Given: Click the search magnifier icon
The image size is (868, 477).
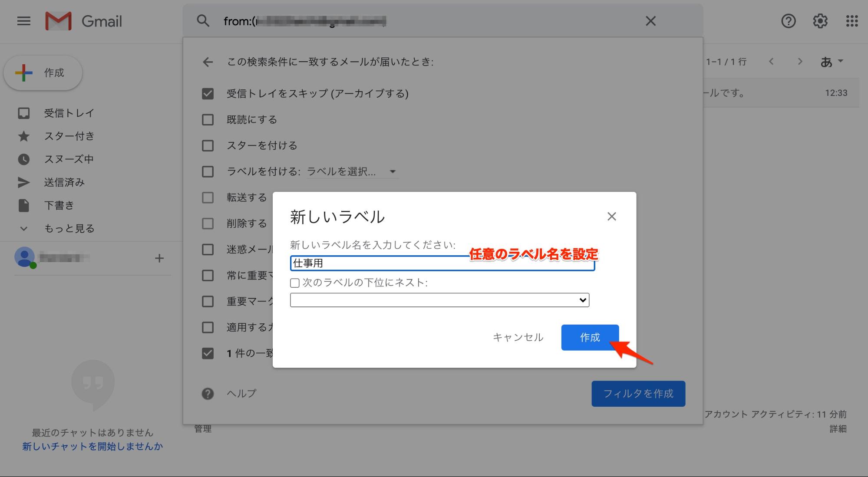Looking at the screenshot, I should pos(203,21).
